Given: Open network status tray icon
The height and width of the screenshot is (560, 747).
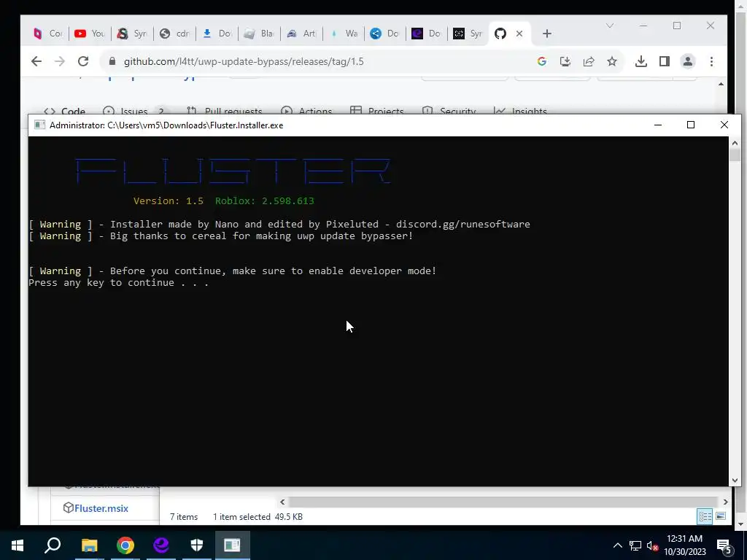Looking at the screenshot, I should (635, 545).
